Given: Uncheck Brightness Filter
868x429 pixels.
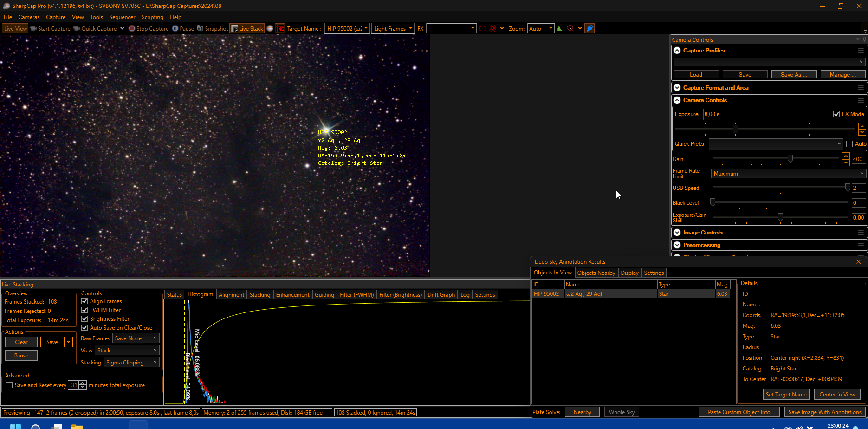Looking at the screenshot, I should click(84, 319).
